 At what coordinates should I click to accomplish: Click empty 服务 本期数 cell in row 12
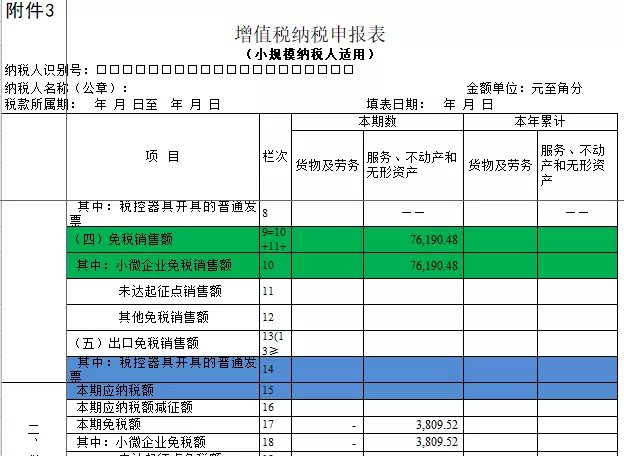[413, 318]
